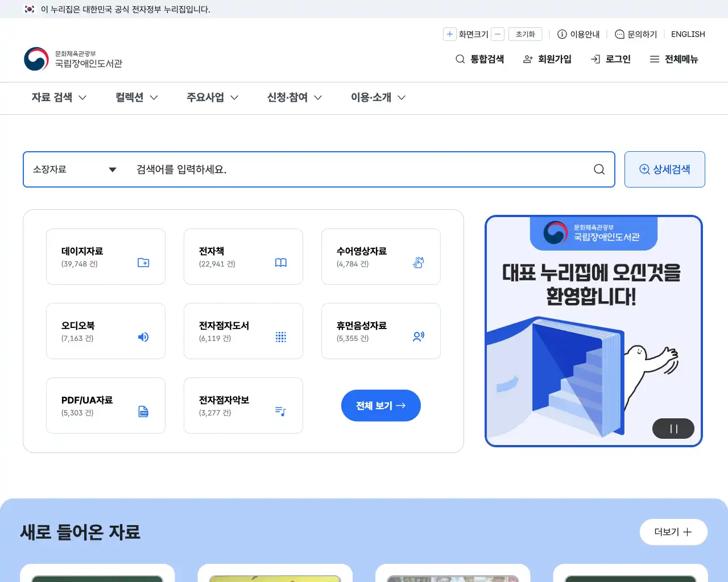Open 수어영상자료 collection card
The height and width of the screenshot is (582, 728).
pyautogui.click(x=381, y=257)
